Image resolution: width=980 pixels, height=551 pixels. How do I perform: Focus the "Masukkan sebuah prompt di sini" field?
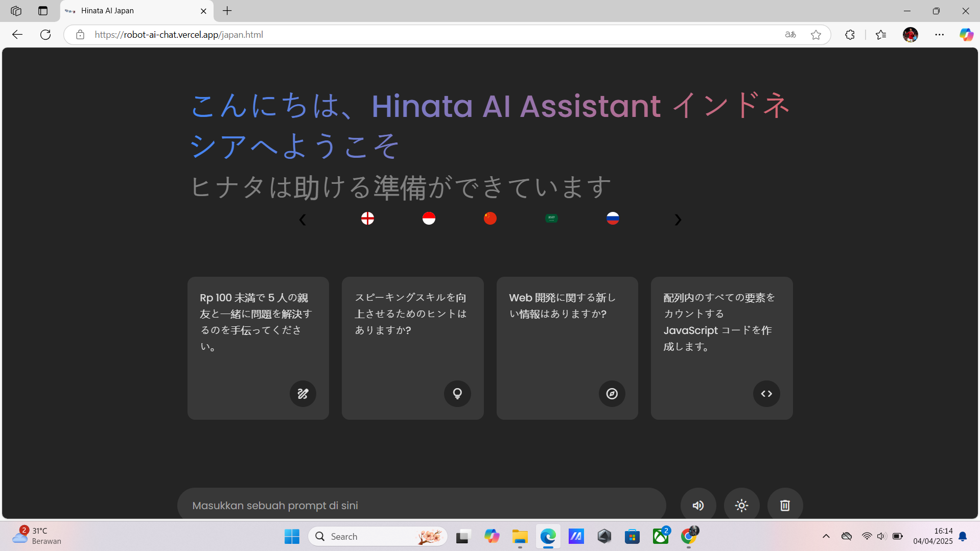point(422,505)
